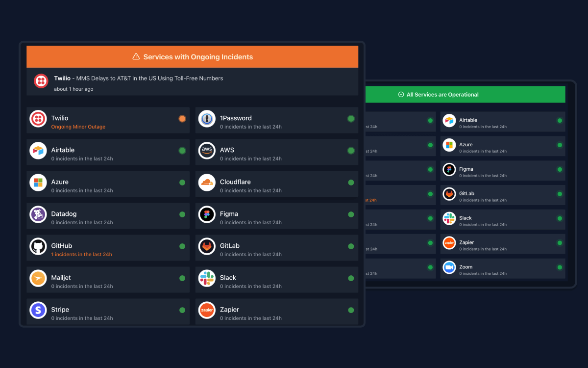The height and width of the screenshot is (368, 588).
Task: Click the Twilio logo in the ongoing incident row
Action: pos(41,81)
